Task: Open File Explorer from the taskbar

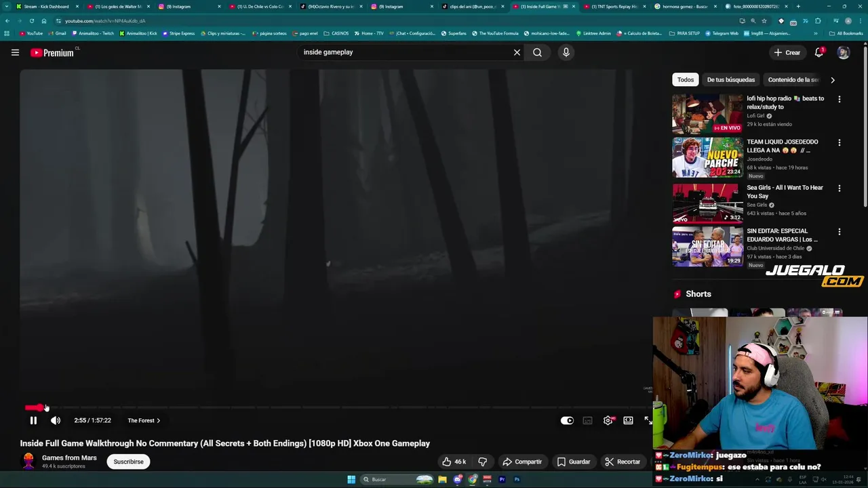Action: point(442,479)
